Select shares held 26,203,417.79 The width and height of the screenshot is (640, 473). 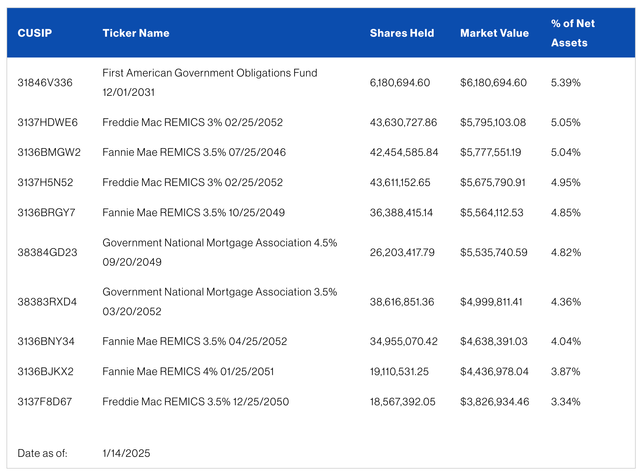coord(402,252)
